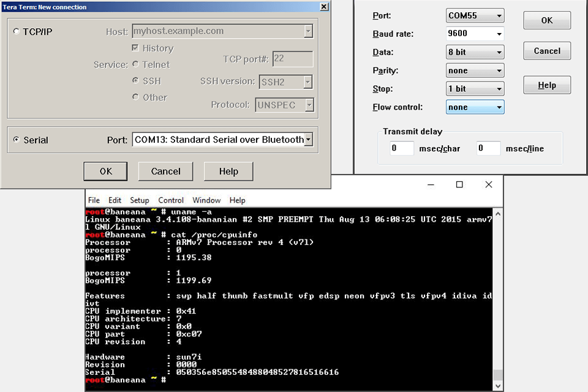Click Help in New connection dialog

(228, 171)
